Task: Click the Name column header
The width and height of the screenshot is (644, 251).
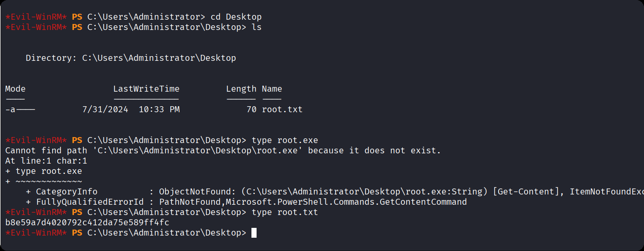Action: tap(272, 89)
